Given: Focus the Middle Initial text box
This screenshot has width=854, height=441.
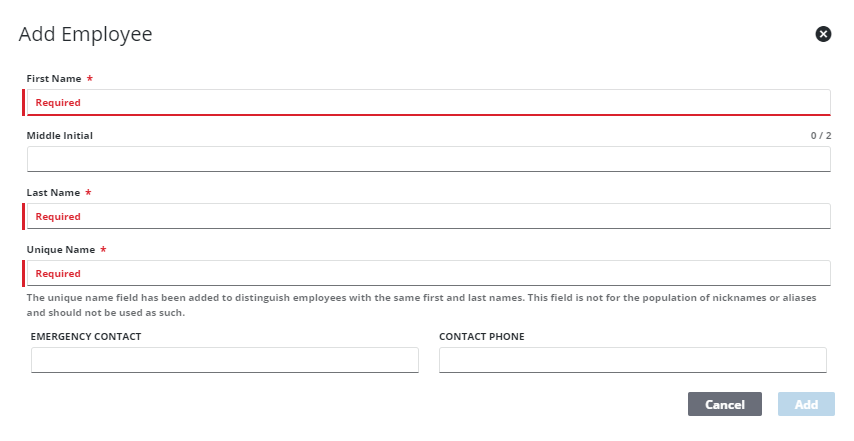Looking at the screenshot, I should (x=428, y=159).
